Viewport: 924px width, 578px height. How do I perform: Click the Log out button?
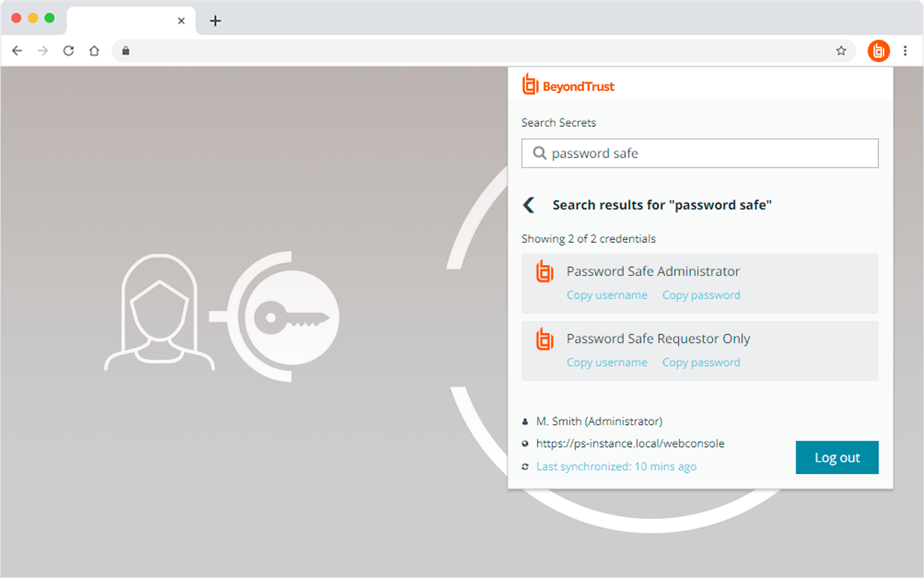[837, 457]
